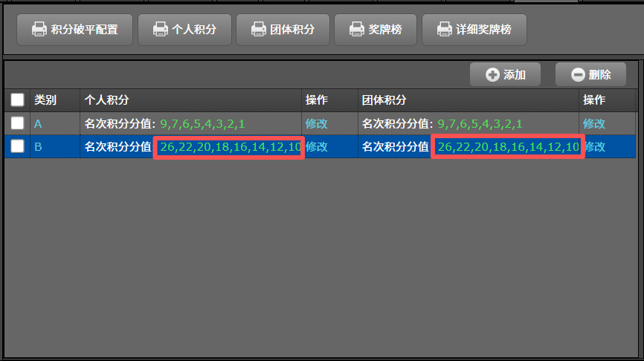
Task: Click row A 团体积分 values 9,7,6,5,4,3,2,1
Action: (x=480, y=124)
